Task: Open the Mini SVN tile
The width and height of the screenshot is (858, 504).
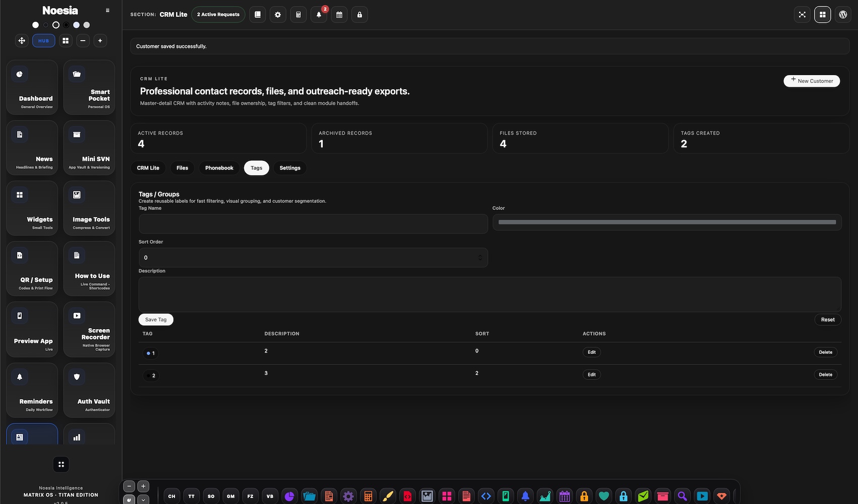Action: coord(89,148)
